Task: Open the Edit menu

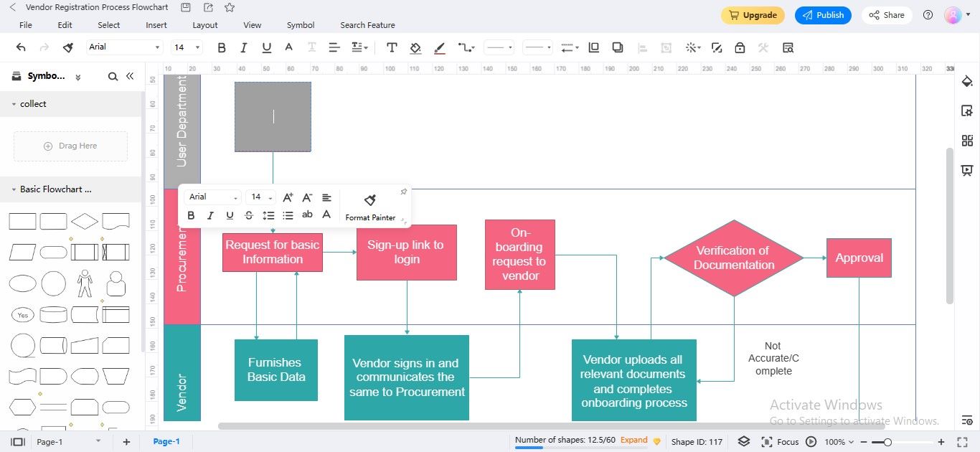Action: pyautogui.click(x=65, y=25)
